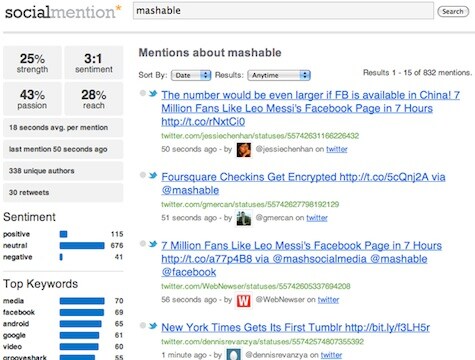Open the Sort By Date dropdown
The width and height of the screenshot is (475, 360).
(191, 75)
